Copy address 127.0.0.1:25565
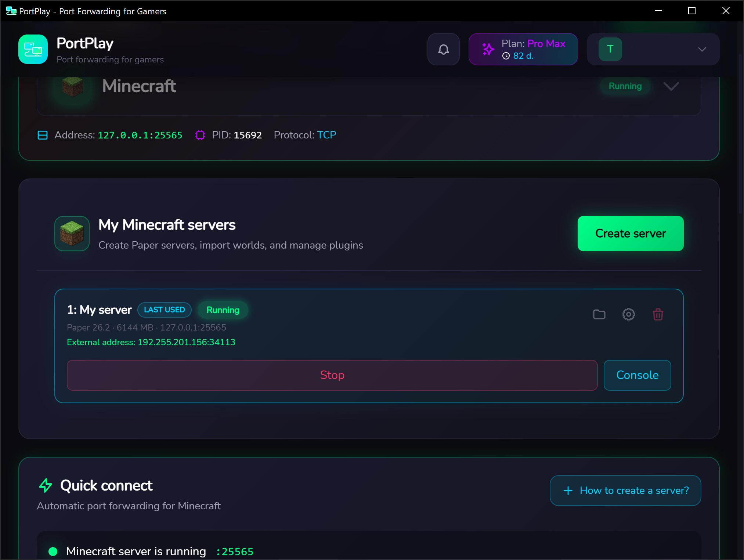Screen dimensions: 744x560 pyautogui.click(x=140, y=135)
